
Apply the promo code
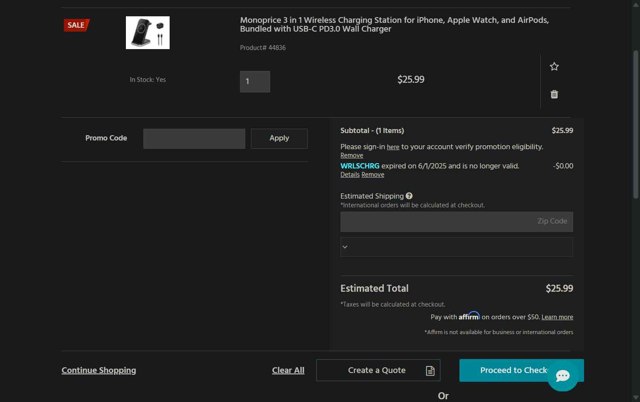pyautogui.click(x=279, y=138)
